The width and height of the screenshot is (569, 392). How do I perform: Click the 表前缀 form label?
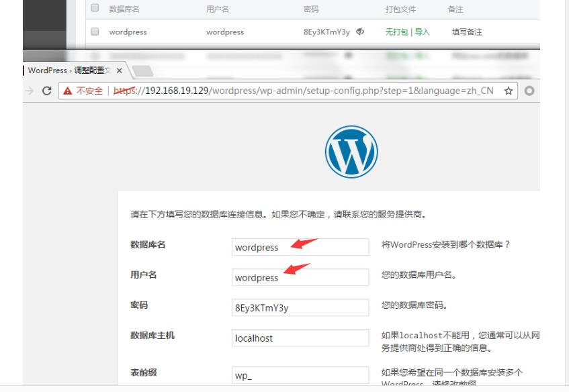(144, 373)
